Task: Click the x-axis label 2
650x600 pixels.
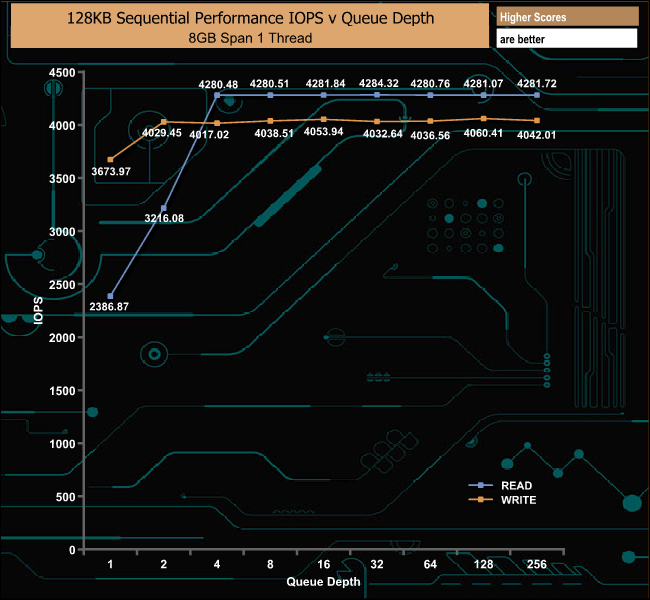Action: [x=164, y=564]
